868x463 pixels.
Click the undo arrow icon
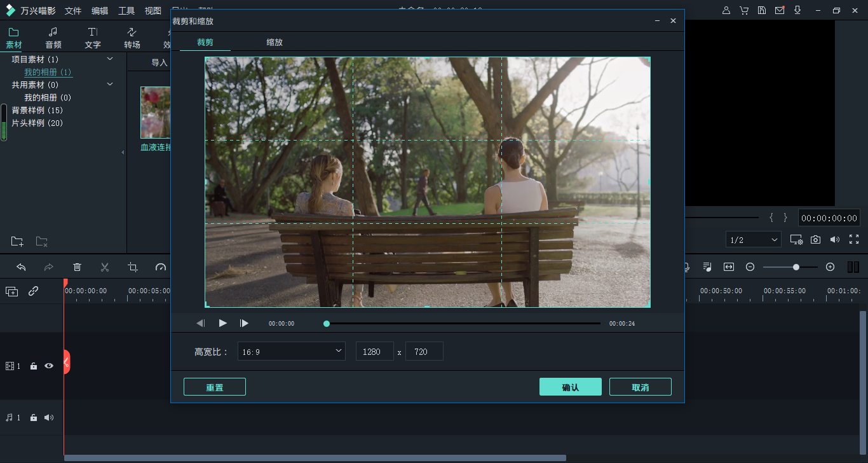tap(21, 267)
